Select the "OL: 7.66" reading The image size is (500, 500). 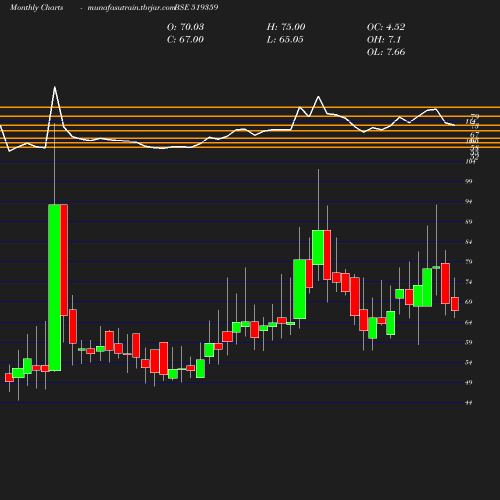tap(386, 52)
